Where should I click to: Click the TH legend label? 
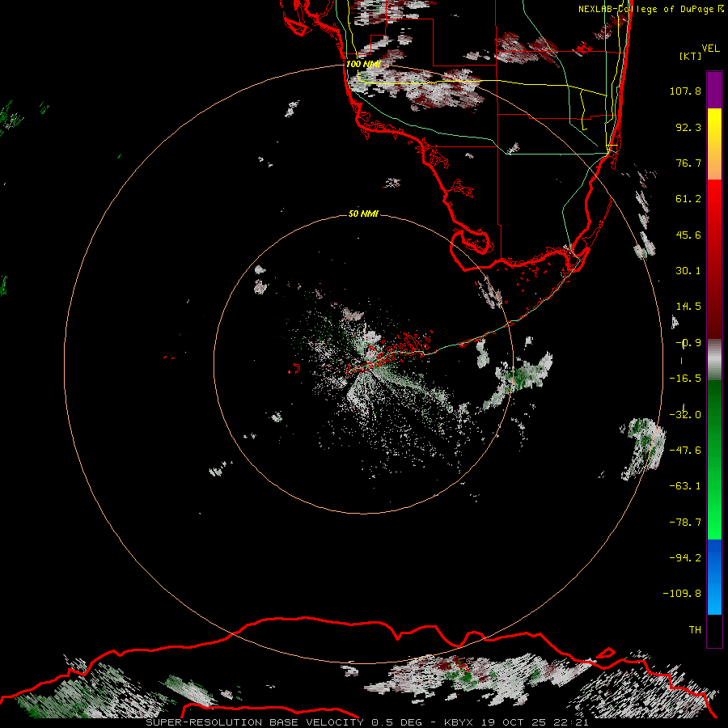(695, 629)
